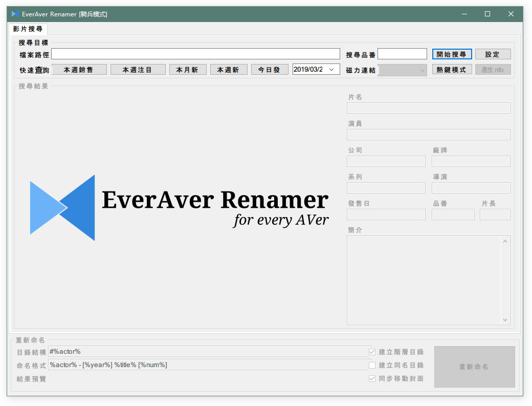Click the 本週注目 quick query button
Viewport: 532px width, 406px height.
[138, 70]
